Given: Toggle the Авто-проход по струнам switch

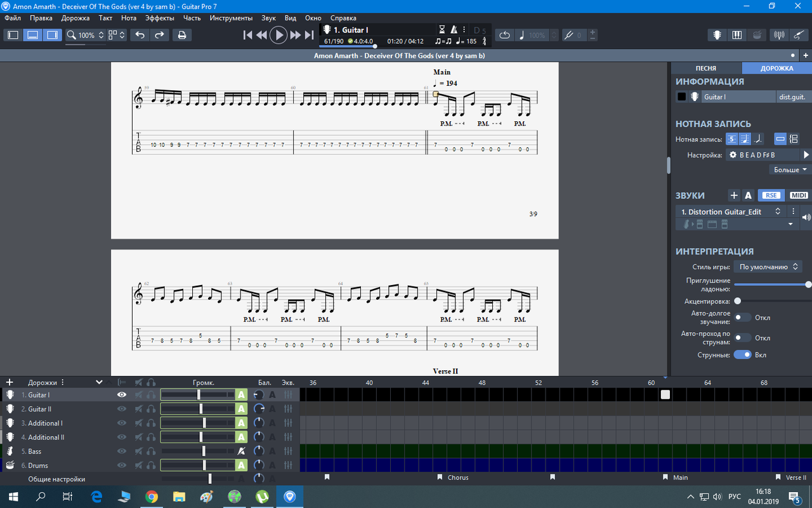Looking at the screenshot, I should 742,338.
